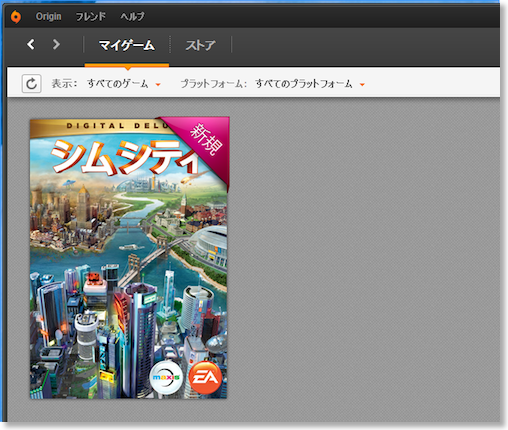Go back with the left arrow
The width and height of the screenshot is (508, 430).
coord(31,44)
